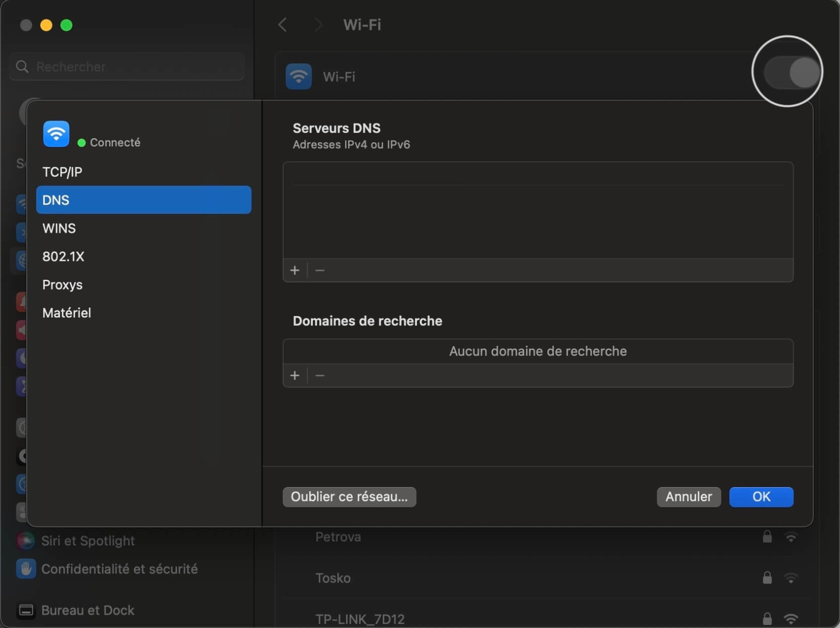Click the Connecté status label
Image resolution: width=840 pixels, height=628 pixels.
(115, 142)
